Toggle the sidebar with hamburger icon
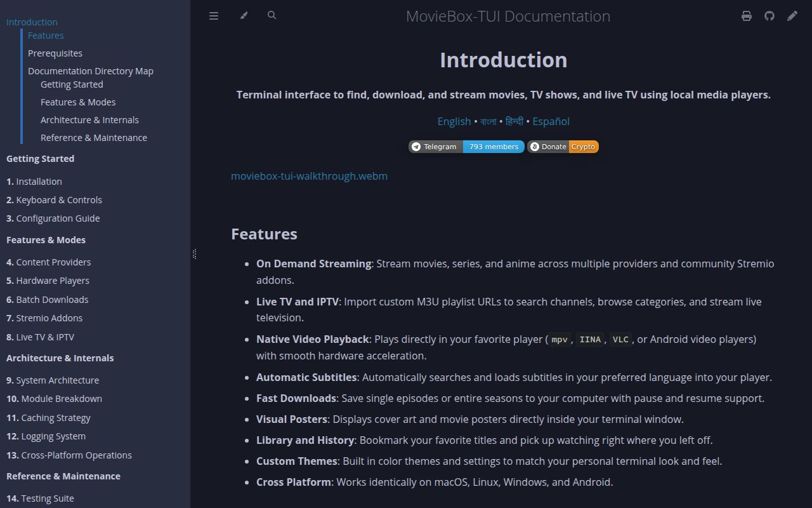The width and height of the screenshot is (812, 508). click(214, 16)
